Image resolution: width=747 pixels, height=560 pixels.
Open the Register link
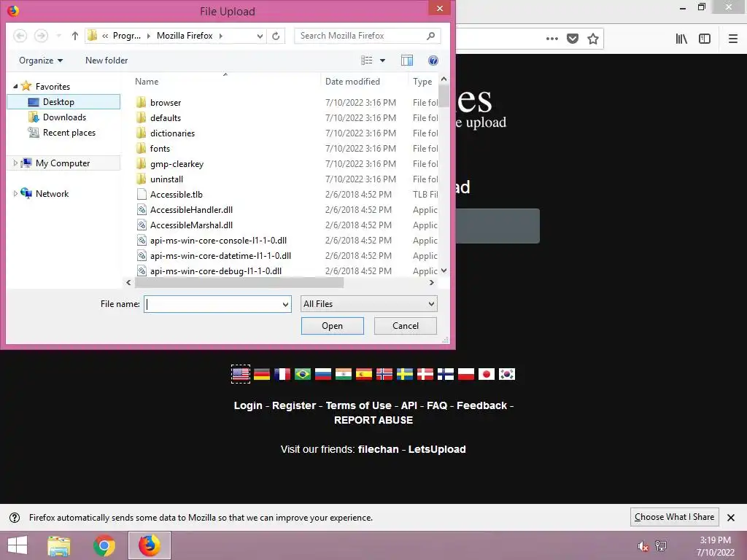coord(294,405)
